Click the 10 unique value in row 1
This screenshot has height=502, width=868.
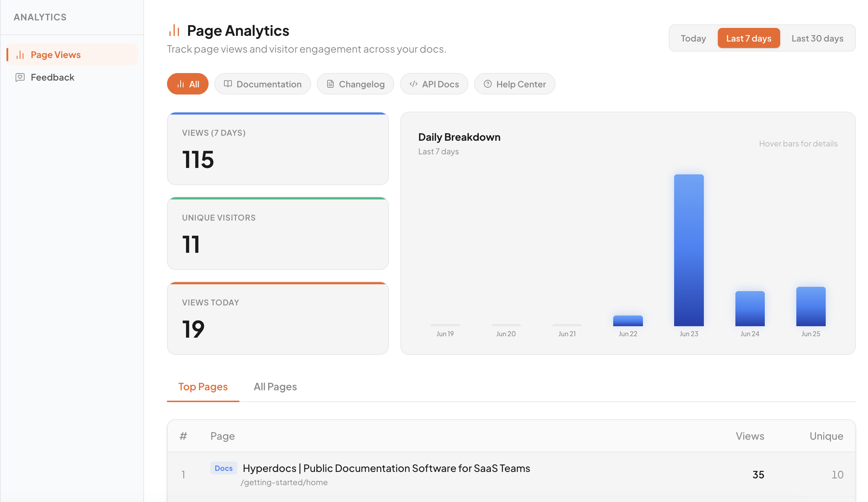tap(837, 475)
